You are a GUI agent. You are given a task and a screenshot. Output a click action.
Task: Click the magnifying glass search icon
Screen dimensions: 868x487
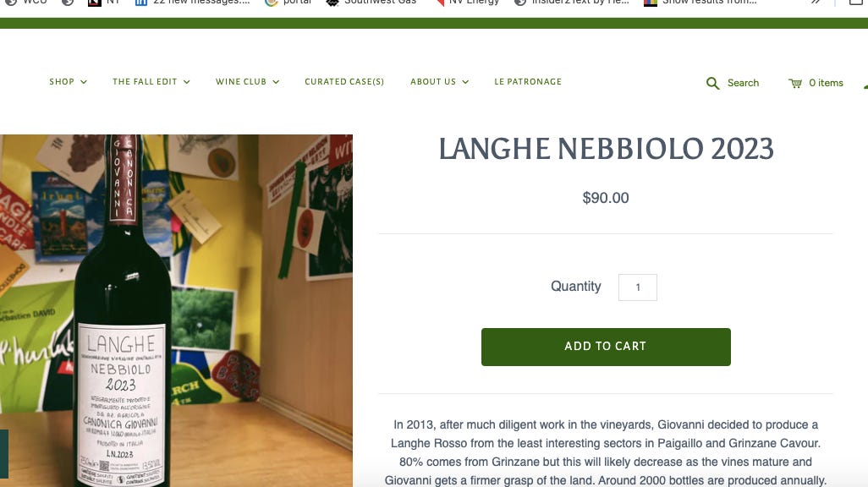pos(712,84)
